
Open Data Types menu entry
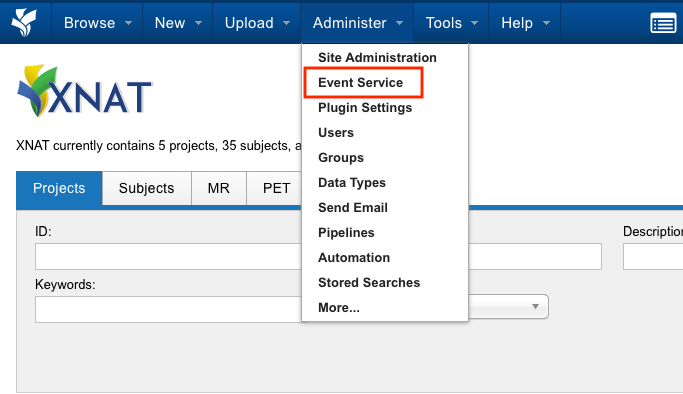tap(352, 182)
